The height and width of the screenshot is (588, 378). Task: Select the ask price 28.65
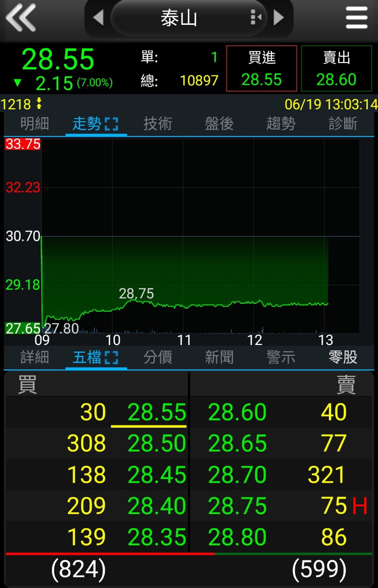click(237, 444)
